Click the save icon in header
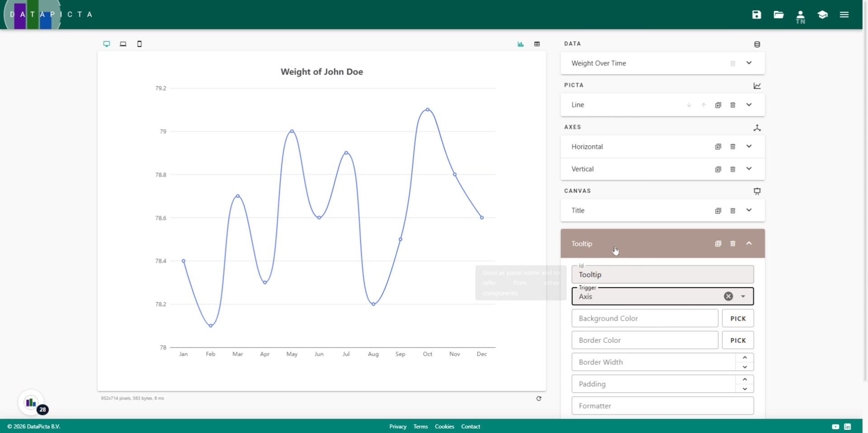Image resolution: width=868 pixels, height=433 pixels. click(x=756, y=14)
